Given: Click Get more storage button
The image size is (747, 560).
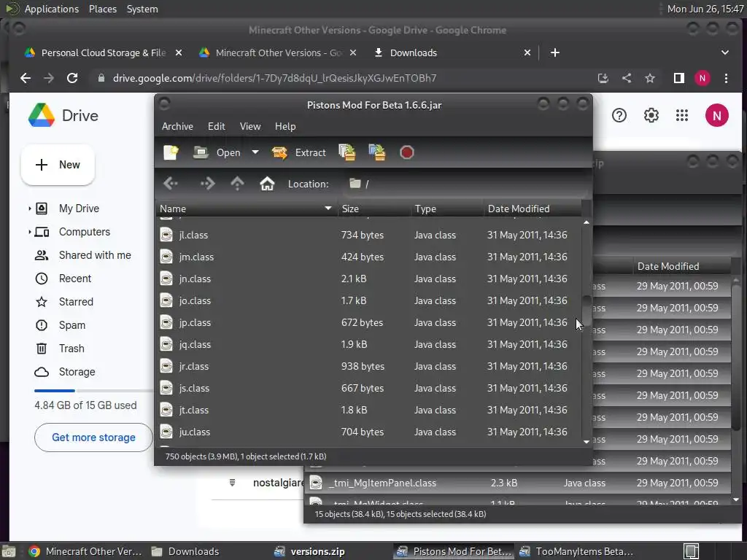Looking at the screenshot, I should tap(93, 437).
